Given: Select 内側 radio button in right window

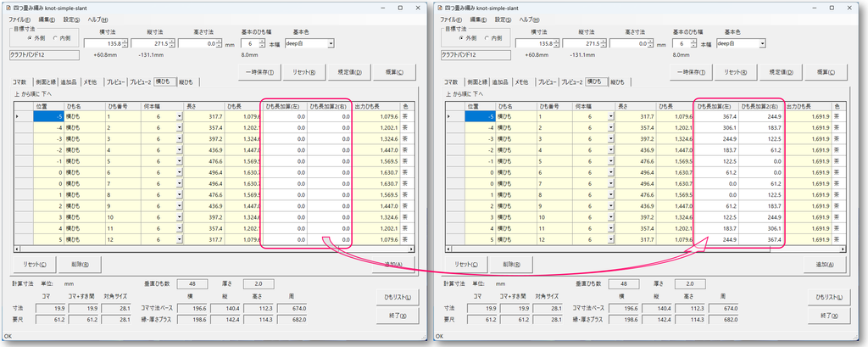Looking at the screenshot, I should click(493, 38).
